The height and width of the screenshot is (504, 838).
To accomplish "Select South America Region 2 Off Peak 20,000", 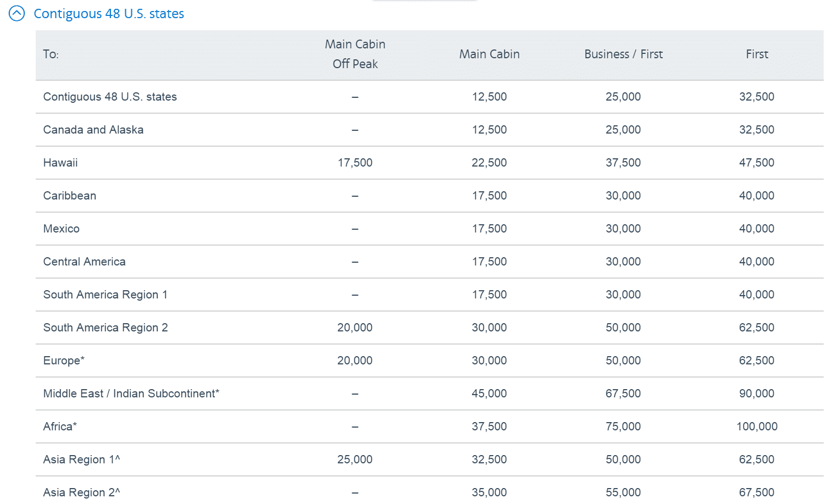I will point(355,328).
